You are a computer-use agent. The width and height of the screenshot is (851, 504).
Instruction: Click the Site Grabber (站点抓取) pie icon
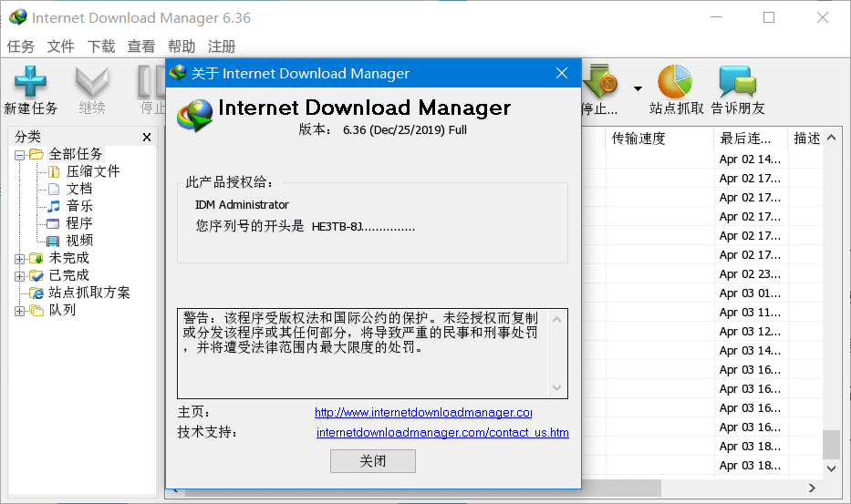tap(675, 82)
